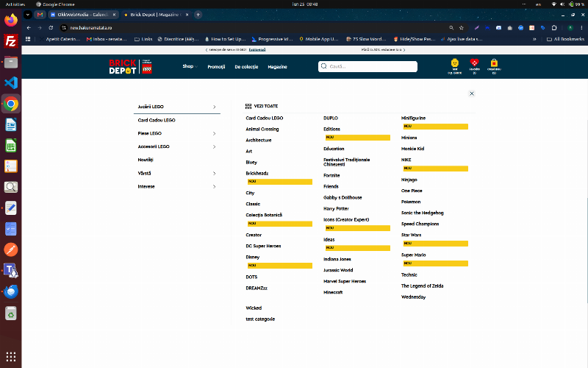Open the Speed Champions category
This screenshot has width=588, height=368.
pos(420,224)
